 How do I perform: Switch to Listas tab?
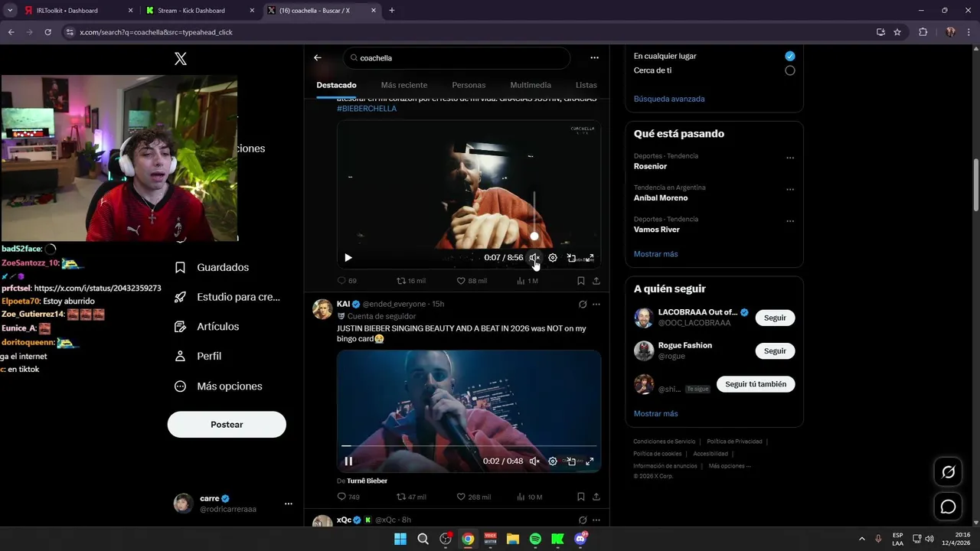coord(586,85)
